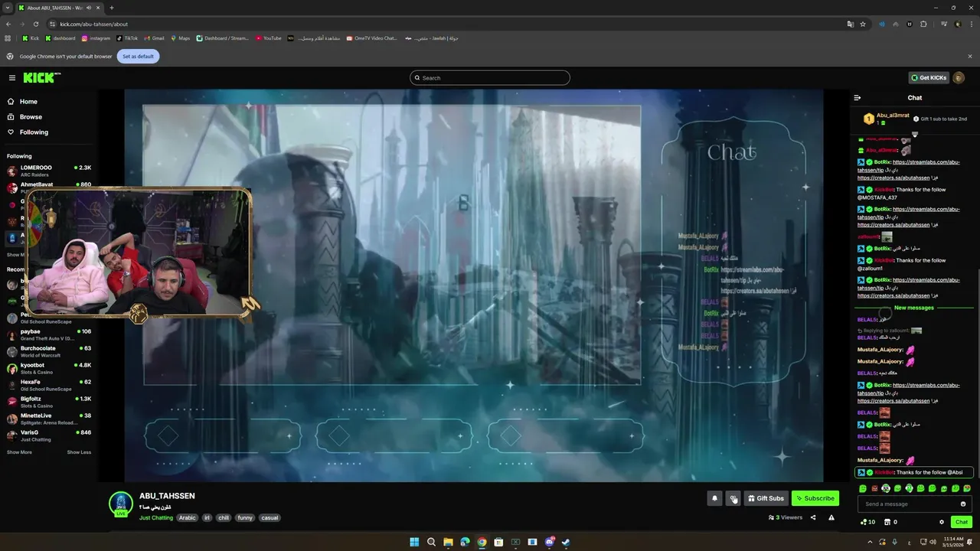Click picture-in-picture webcam overlay
This screenshot has width=980, height=551.
[x=139, y=253]
